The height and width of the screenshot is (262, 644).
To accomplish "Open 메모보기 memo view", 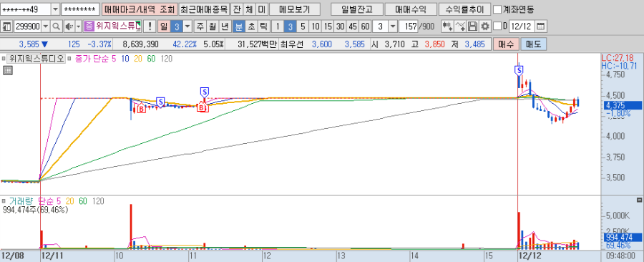I will tap(295, 9).
